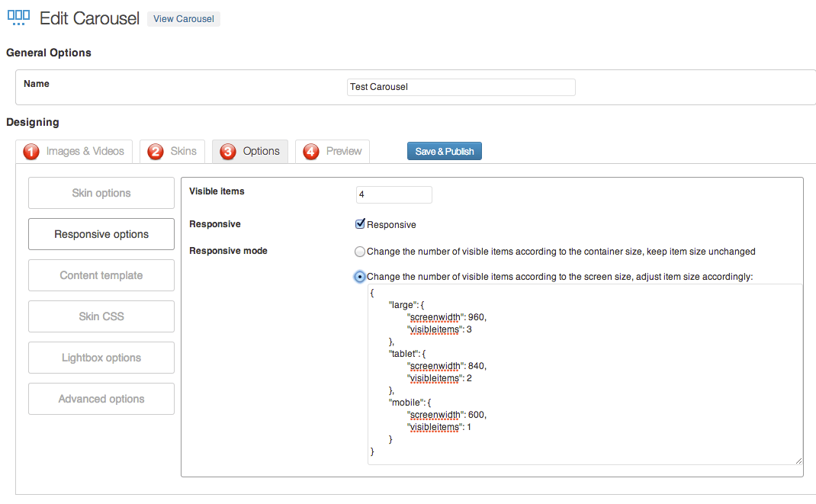Open View Carousel
The width and height of the screenshot is (816, 504).
183,18
